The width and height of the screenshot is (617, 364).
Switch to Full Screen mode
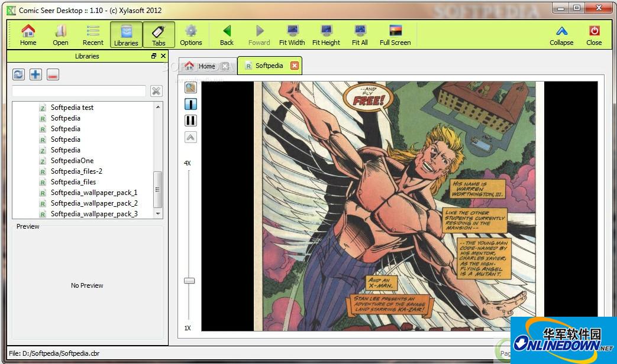click(395, 35)
